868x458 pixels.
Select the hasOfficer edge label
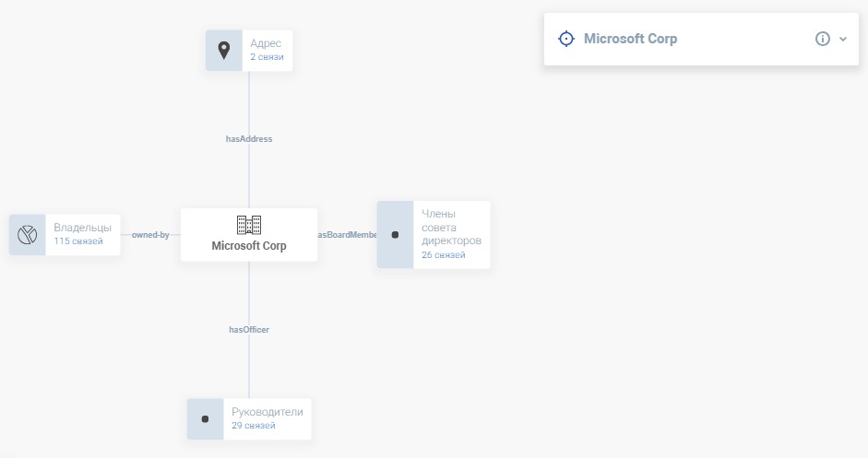[x=249, y=329]
